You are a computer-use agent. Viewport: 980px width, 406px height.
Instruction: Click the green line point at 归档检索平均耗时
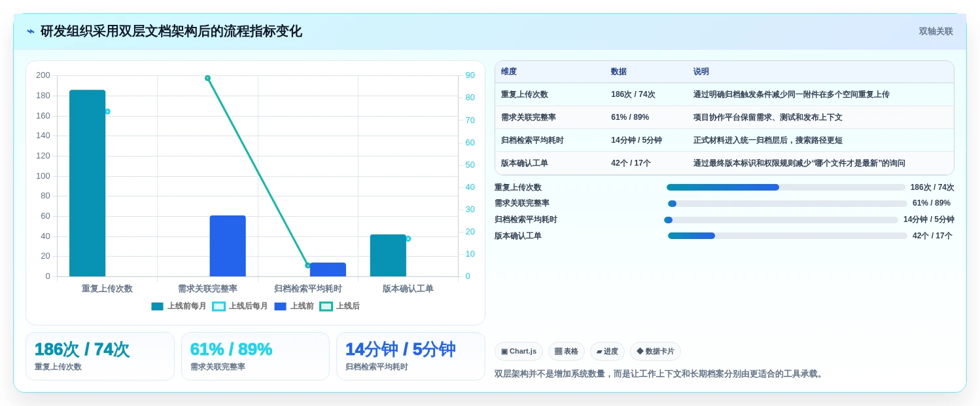click(308, 265)
